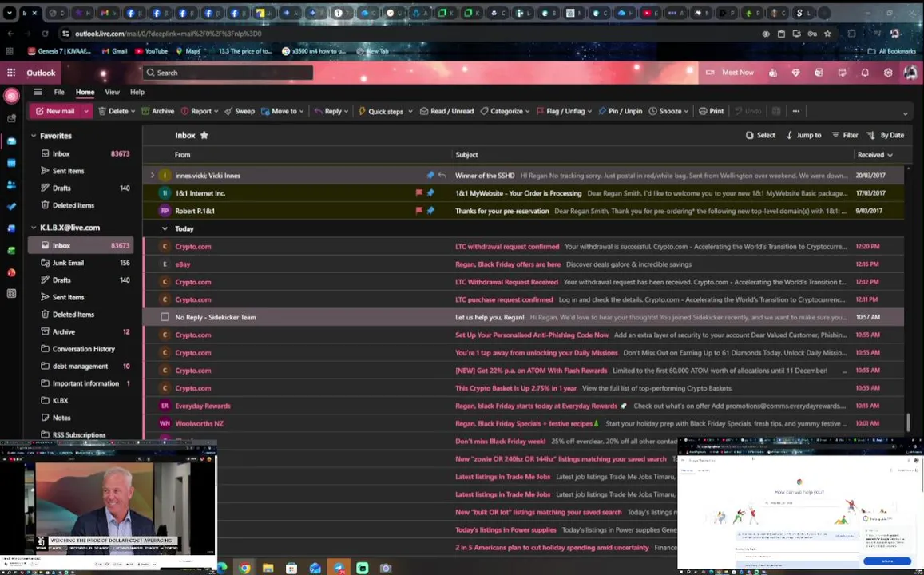Image resolution: width=924 pixels, height=575 pixels.
Task: Open To Do checkmark in left rail
Action: click(x=12, y=206)
